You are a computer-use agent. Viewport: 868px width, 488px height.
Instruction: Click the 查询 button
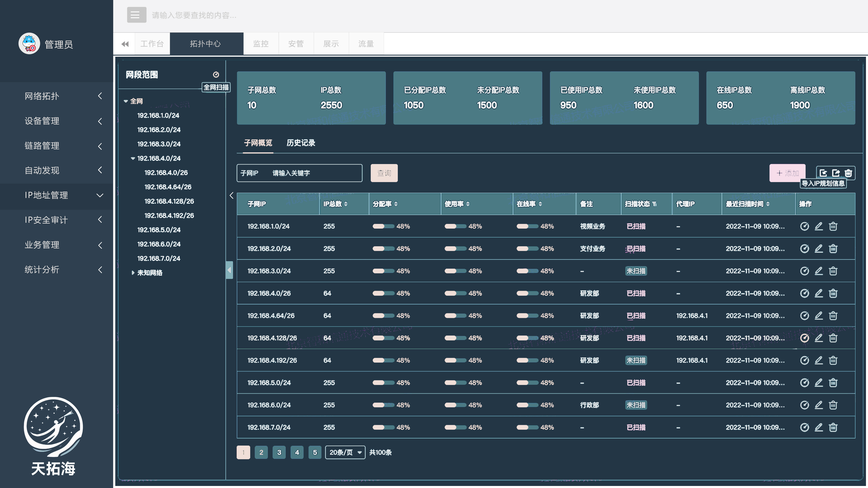[x=384, y=173]
